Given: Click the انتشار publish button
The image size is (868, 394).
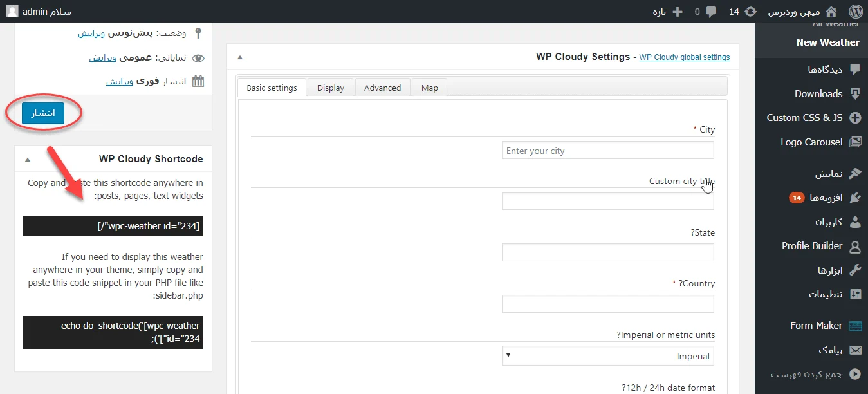Looking at the screenshot, I should (43, 113).
